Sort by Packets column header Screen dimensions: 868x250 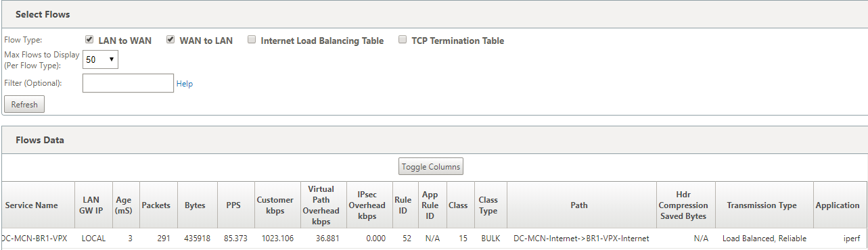click(x=156, y=205)
